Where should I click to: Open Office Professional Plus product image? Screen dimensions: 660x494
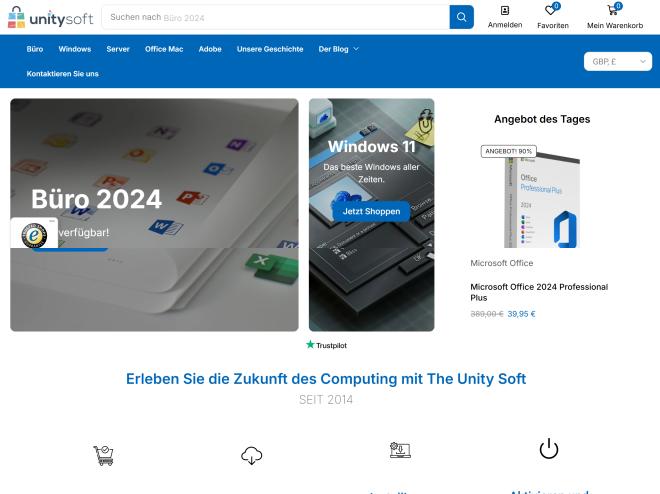coord(542,201)
